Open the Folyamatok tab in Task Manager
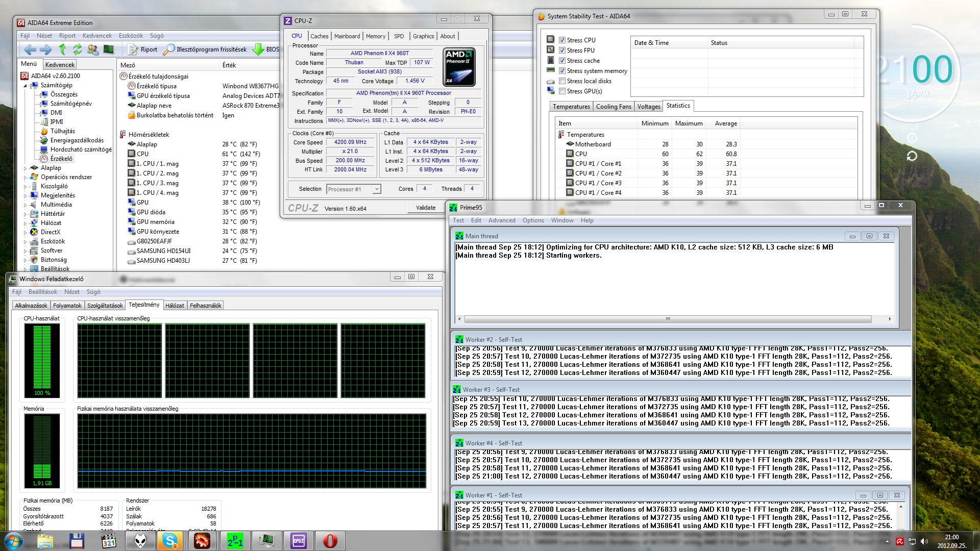Image resolution: width=980 pixels, height=551 pixels. pyautogui.click(x=67, y=306)
